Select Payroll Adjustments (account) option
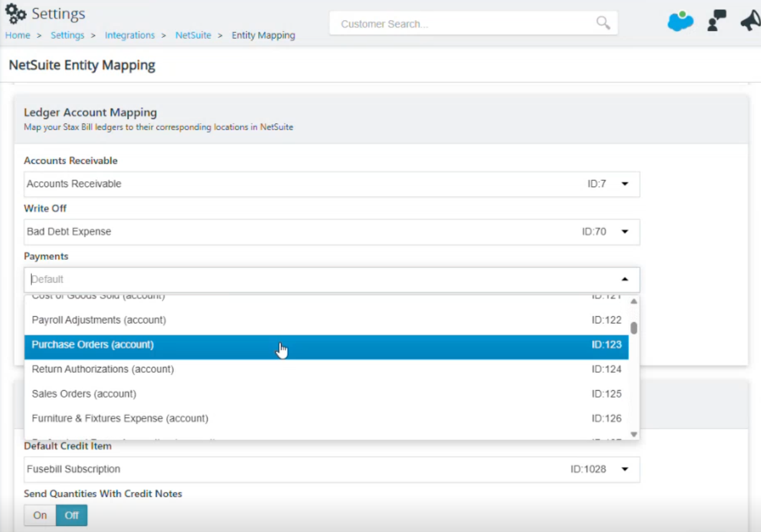Screen dimensions: 761x532 click(x=326, y=320)
